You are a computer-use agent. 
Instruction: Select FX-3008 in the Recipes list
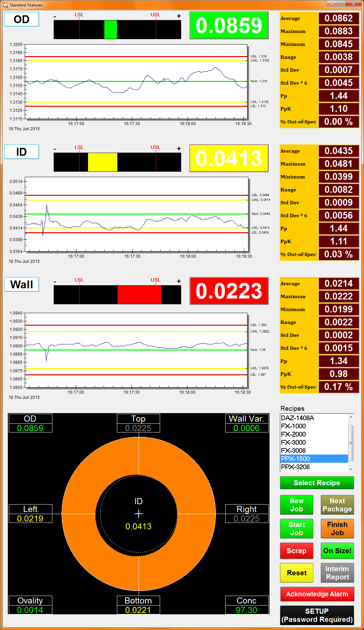pos(293,450)
